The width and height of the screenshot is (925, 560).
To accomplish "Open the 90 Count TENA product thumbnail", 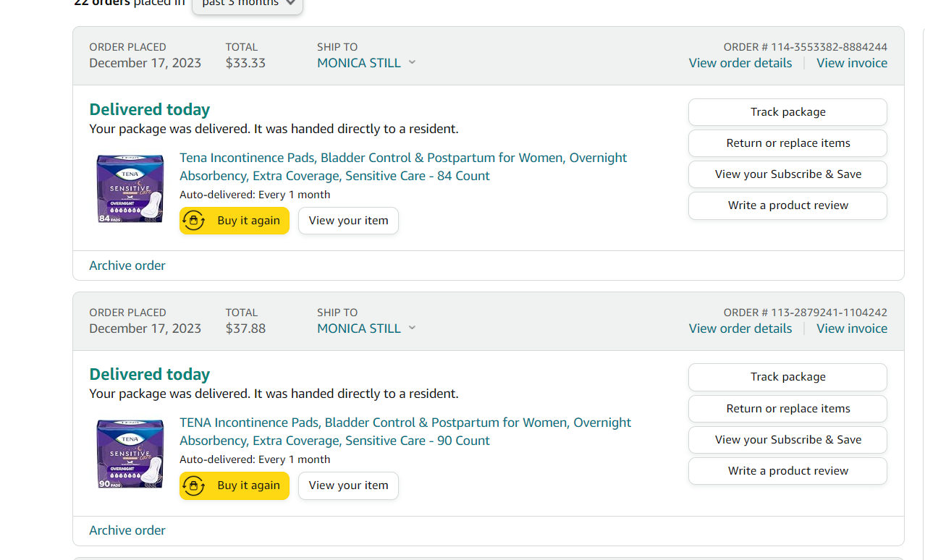I will (x=130, y=453).
